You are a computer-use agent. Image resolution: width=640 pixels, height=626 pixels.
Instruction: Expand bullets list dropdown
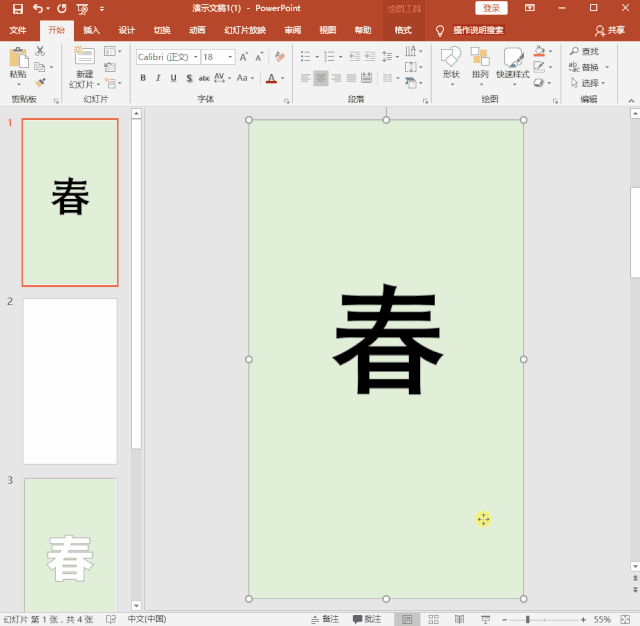(x=317, y=57)
